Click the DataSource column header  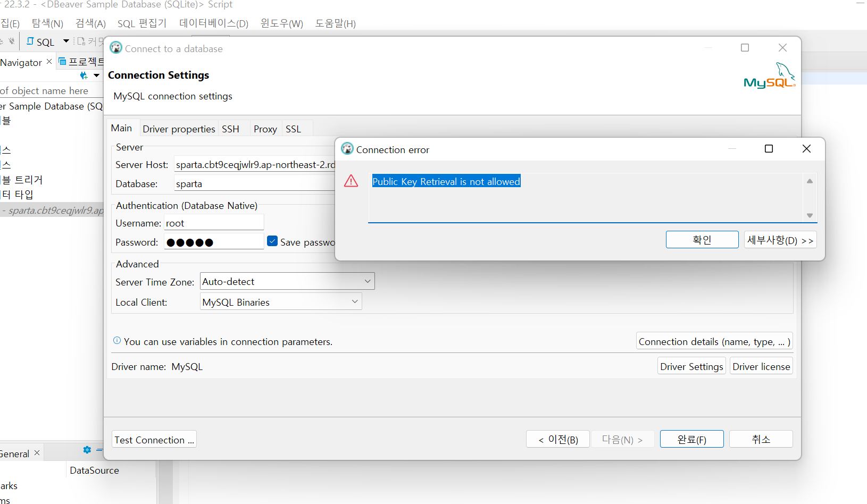point(95,470)
